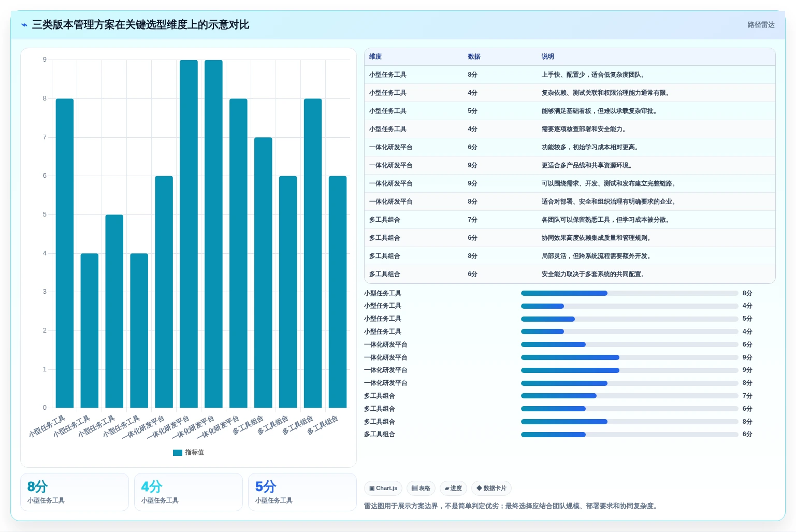Click the 一体化研发平台 progress bar showing 6分

pyautogui.click(x=629, y=345)
